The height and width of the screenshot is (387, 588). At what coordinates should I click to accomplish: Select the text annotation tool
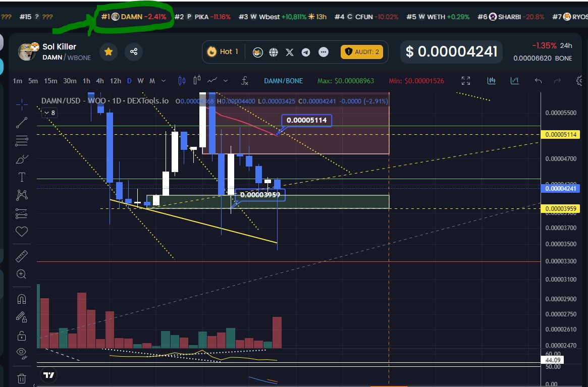coord(22,177)
